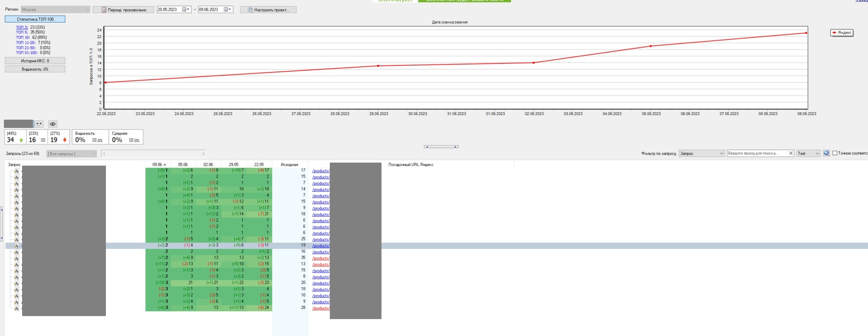Open the 'ТОП 3' statistics link
Viewport: 868px width, 336px height.
point(22,27)
